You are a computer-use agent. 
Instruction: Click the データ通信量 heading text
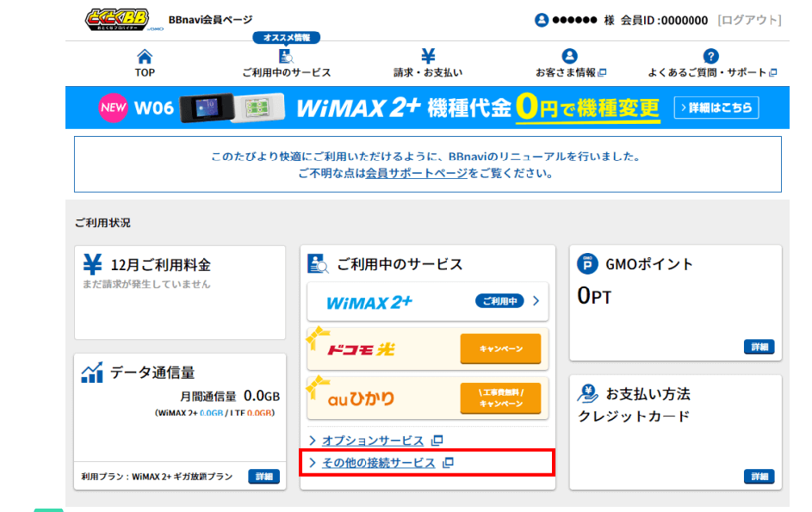click(x=152, y=373)
